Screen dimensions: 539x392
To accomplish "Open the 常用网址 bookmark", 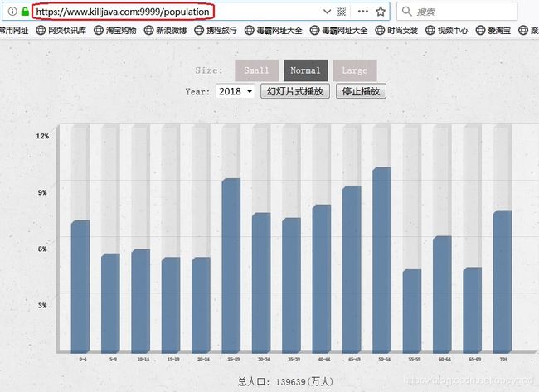I will [14, 30].
